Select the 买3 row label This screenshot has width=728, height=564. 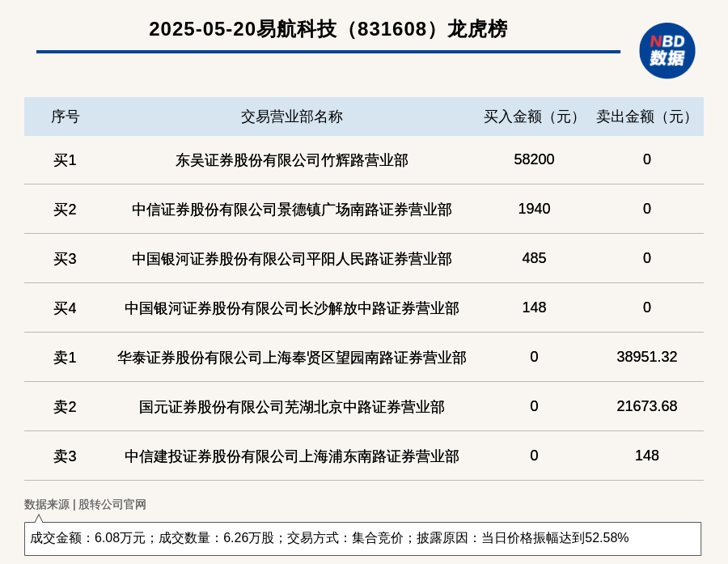coord(65,259)
